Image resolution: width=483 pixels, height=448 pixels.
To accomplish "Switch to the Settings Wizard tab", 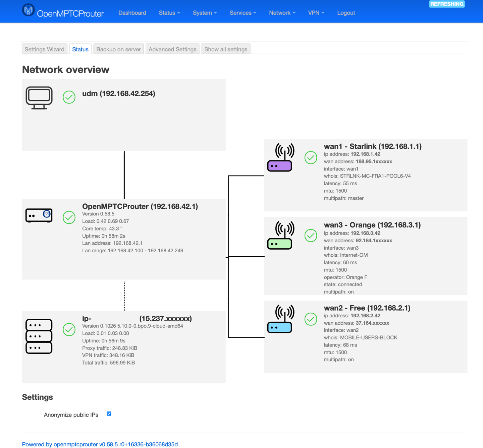I will click(x=45, y=49).
